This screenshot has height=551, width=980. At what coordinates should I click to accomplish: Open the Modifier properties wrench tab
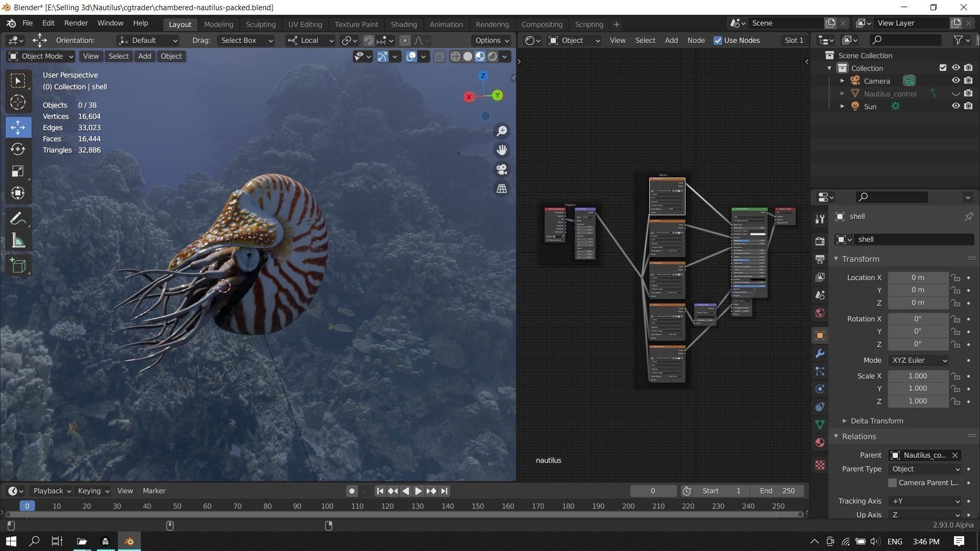point(820,353)
